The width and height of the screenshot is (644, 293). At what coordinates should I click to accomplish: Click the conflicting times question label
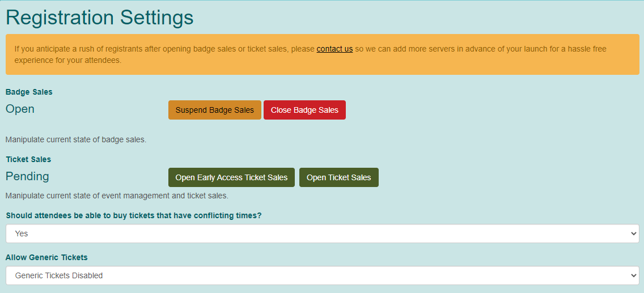134,215
